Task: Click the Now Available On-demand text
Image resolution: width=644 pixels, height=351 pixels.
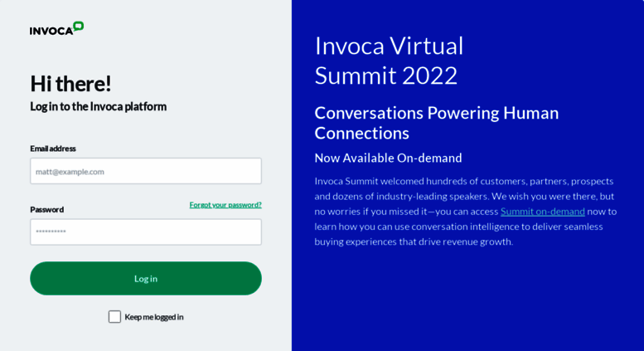Action: click(388, 158)
